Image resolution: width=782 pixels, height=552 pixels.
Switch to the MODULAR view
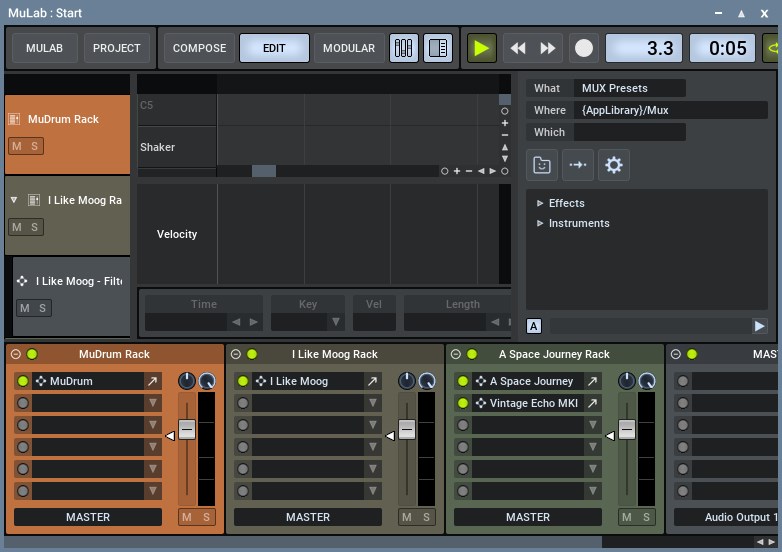click(349, 48)
